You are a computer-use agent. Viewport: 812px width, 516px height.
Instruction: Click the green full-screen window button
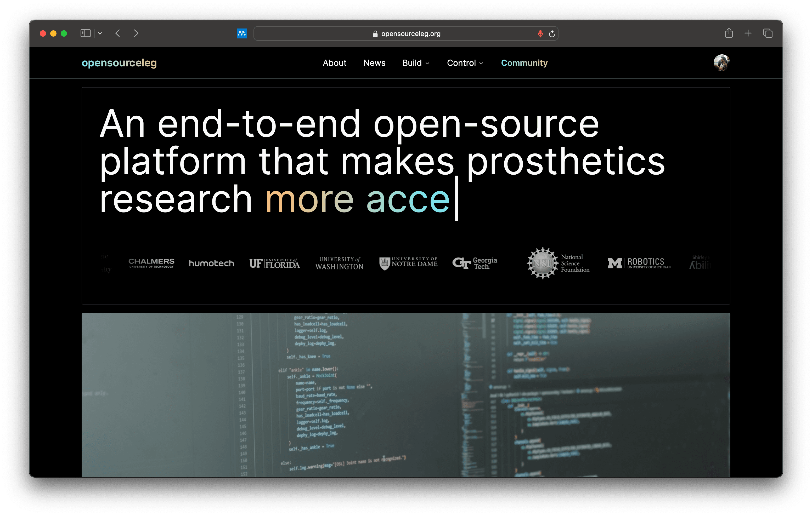(x=64, y=33)
